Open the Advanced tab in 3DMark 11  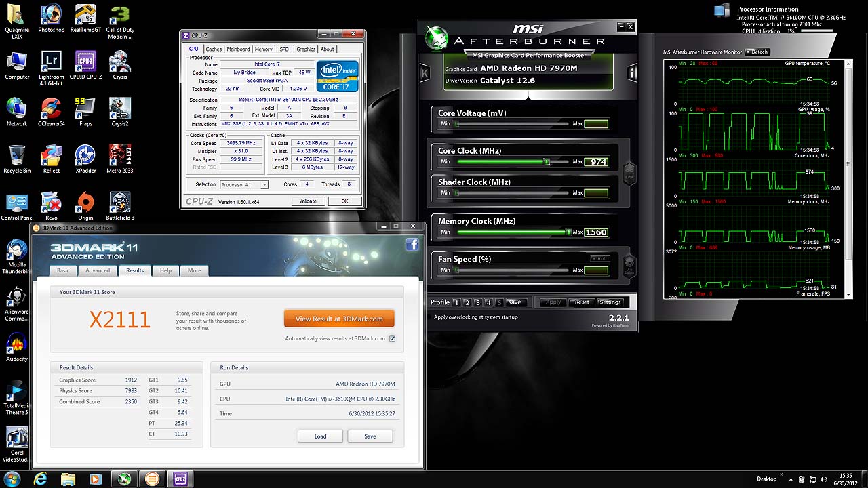point(98,270)
